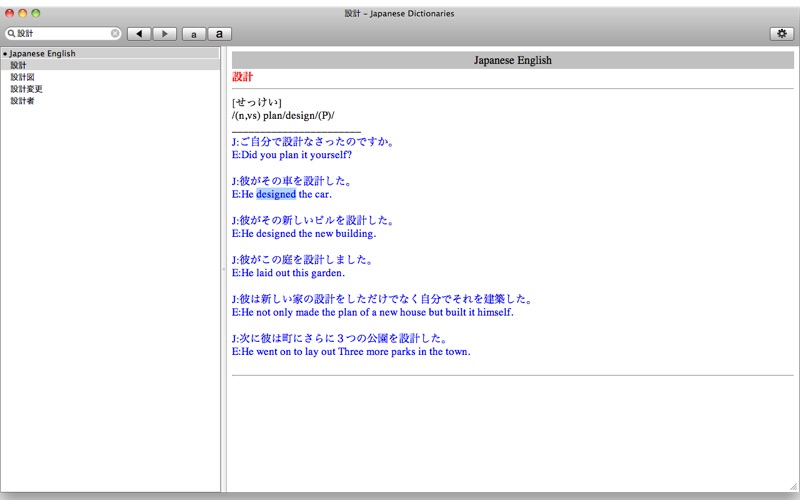This screenshot has height=500, width=800.
Task: Decrease text size with small 'a' button
Action: pos(194,34)
